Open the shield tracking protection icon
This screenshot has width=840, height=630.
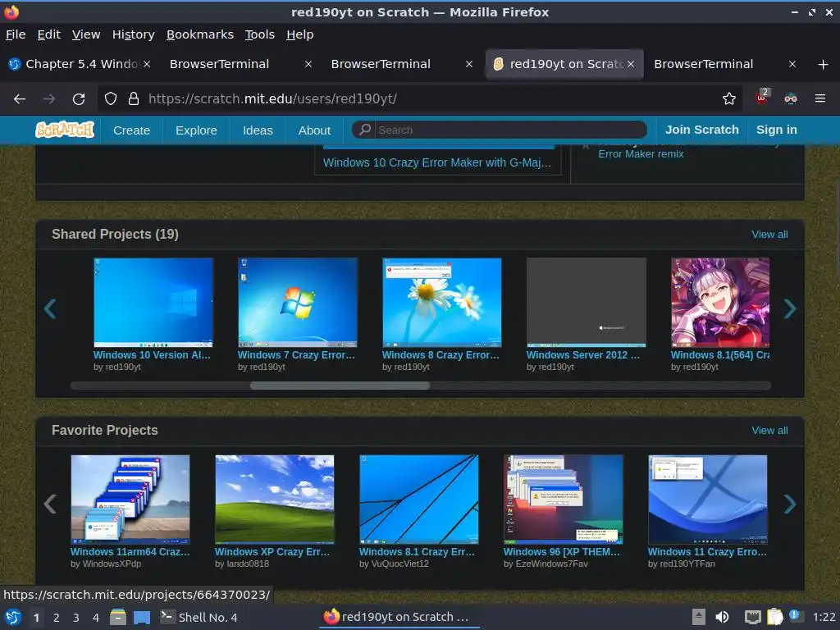tap(111, 98)
